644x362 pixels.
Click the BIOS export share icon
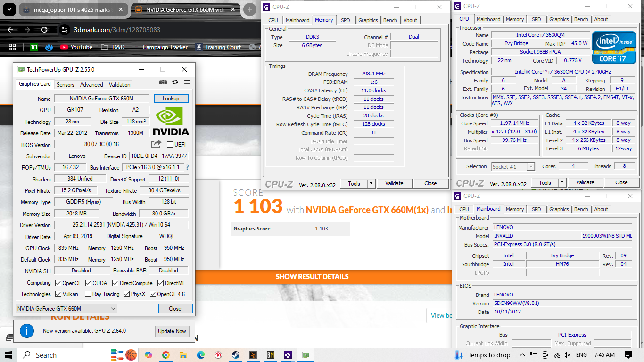(x=156, y=144)
